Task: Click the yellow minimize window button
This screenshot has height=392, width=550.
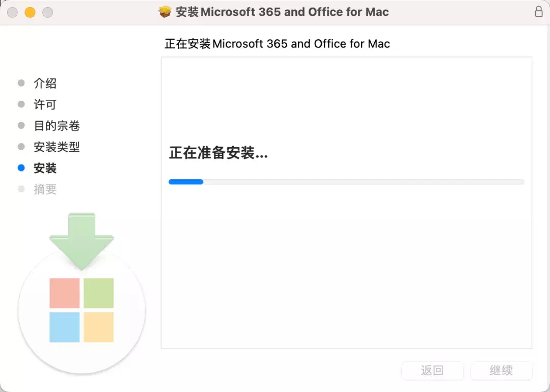Action: tap(30, 12)
